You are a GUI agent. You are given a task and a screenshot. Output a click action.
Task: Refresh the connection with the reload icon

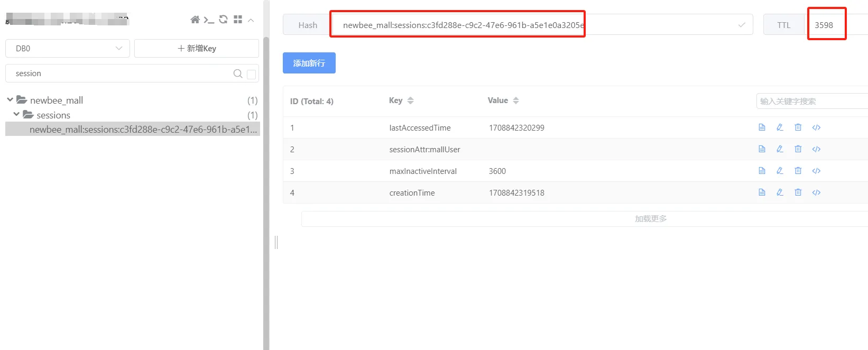tap(223, 20)
